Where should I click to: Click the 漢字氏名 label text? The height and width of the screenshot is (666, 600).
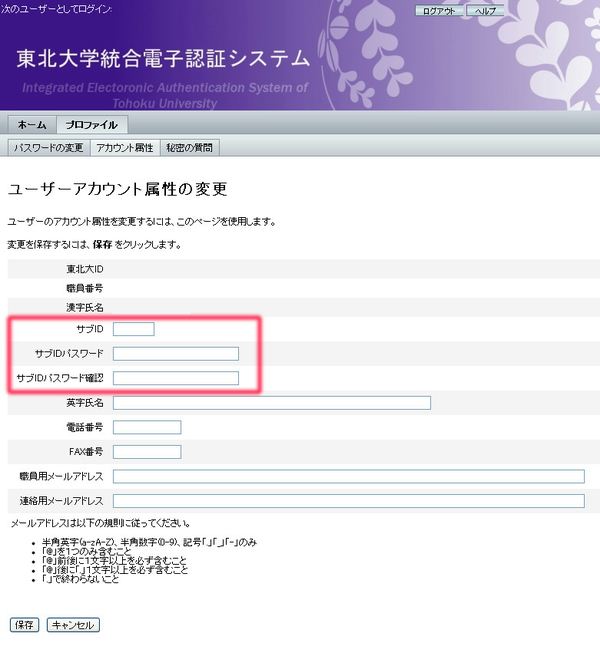[85, 308]
